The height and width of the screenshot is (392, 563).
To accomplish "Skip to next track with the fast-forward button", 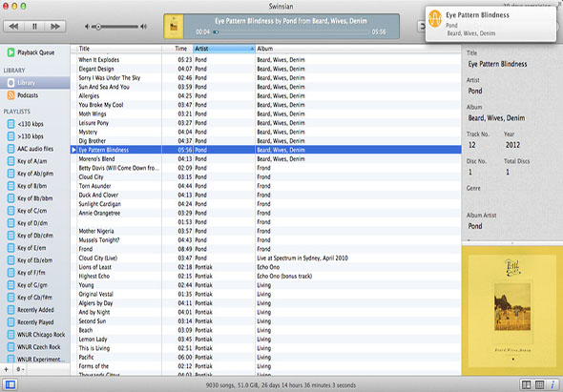I will (55, 27).
